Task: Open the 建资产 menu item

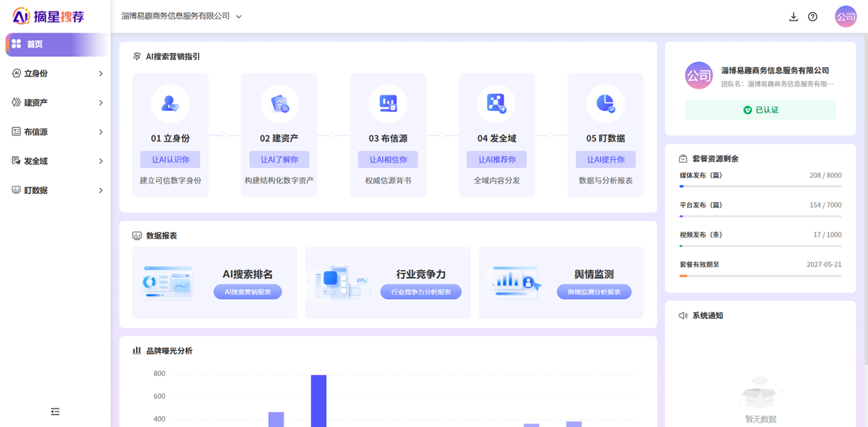Action: [x=56, y=102]
